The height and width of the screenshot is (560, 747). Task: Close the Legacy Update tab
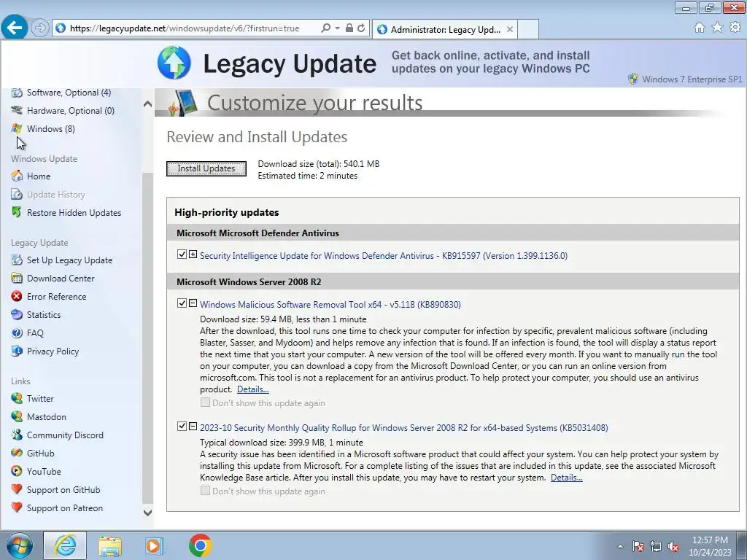(x=510, y=29)
